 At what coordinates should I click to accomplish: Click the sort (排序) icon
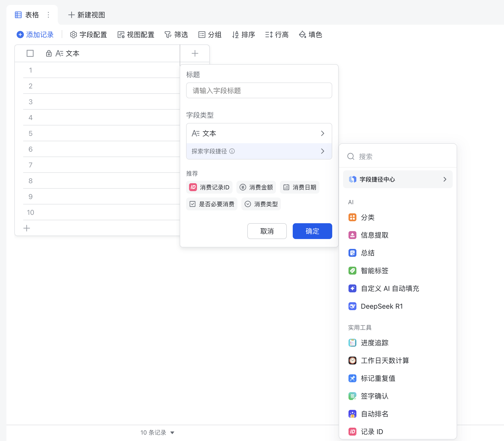coord(235,35)
